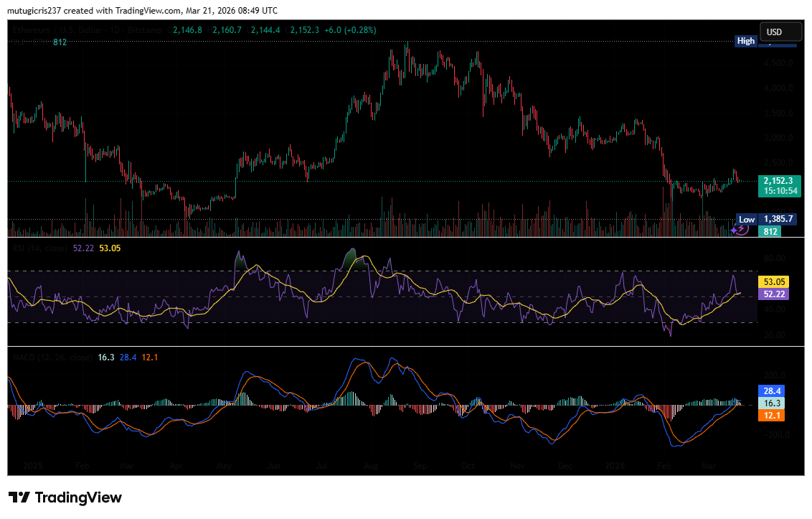
Task: Click the green volume tag 812
Action: 770,231
